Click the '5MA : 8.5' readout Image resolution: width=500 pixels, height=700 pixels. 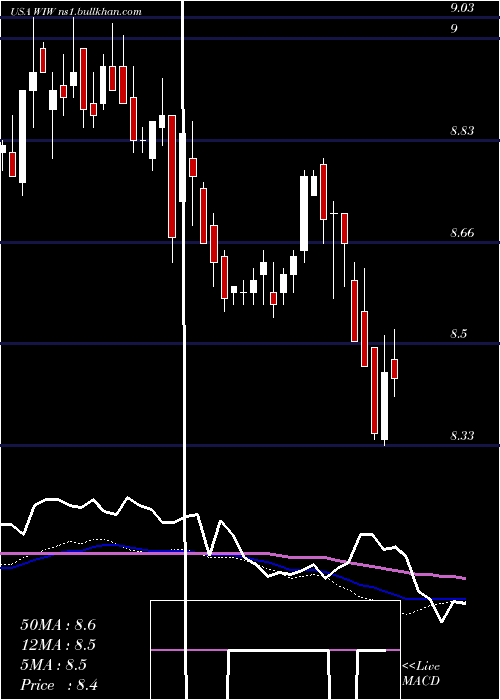click(x=54, y=665)
